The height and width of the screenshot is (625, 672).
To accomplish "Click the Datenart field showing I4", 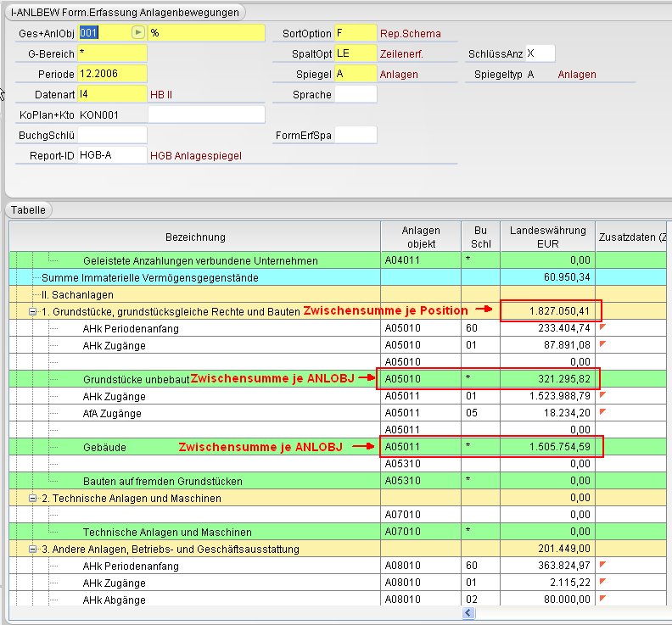I will click(112, 94).
